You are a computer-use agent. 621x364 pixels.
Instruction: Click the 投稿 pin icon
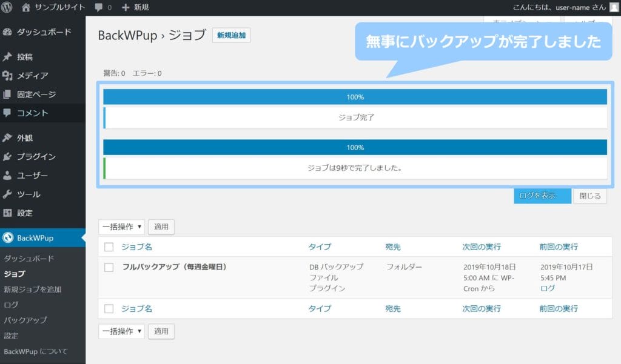pyautogui.click(x=7, y=56)
